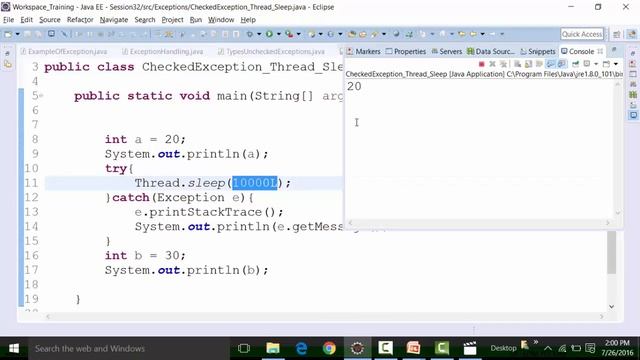Collapse the main method fold marker at line 5

pos(41,96)
